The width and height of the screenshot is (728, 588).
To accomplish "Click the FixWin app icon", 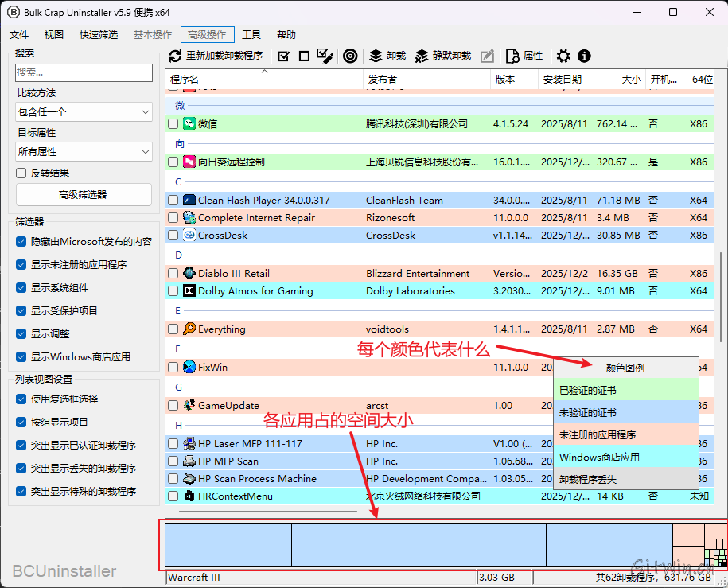I will (189, 367).
